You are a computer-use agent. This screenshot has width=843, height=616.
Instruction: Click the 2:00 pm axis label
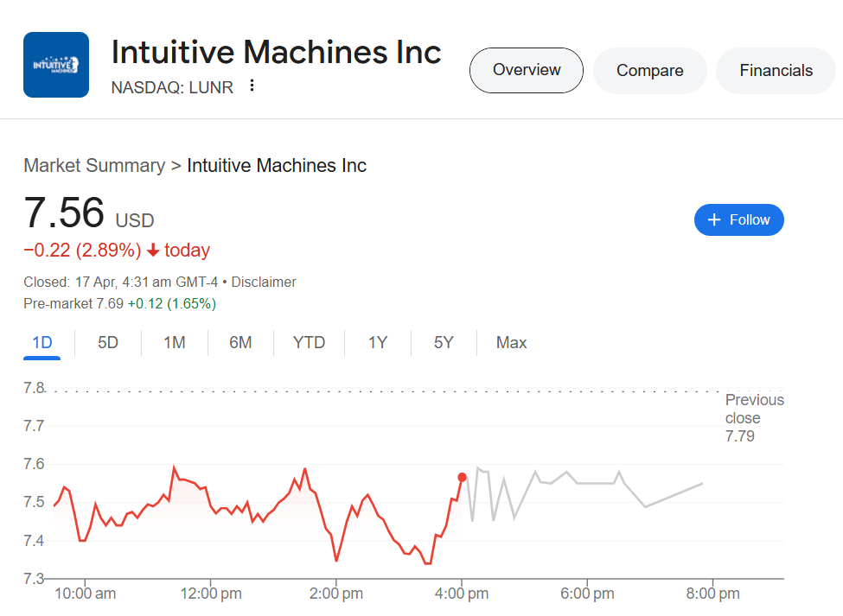click(336, 594)
